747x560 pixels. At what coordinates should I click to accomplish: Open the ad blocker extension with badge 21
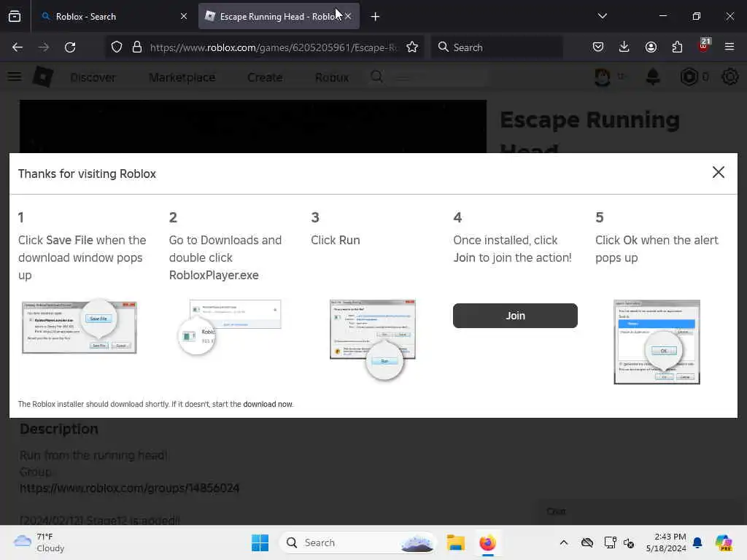coord(704,46)
